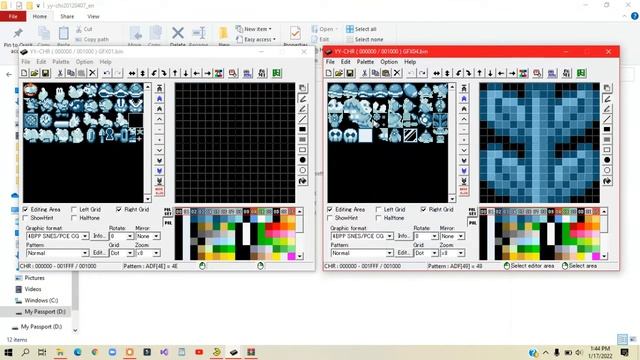This screenshot has height=360, width=640.
Task: Click Select all in Explorer ribbon
Action: (x=361, y=29)
